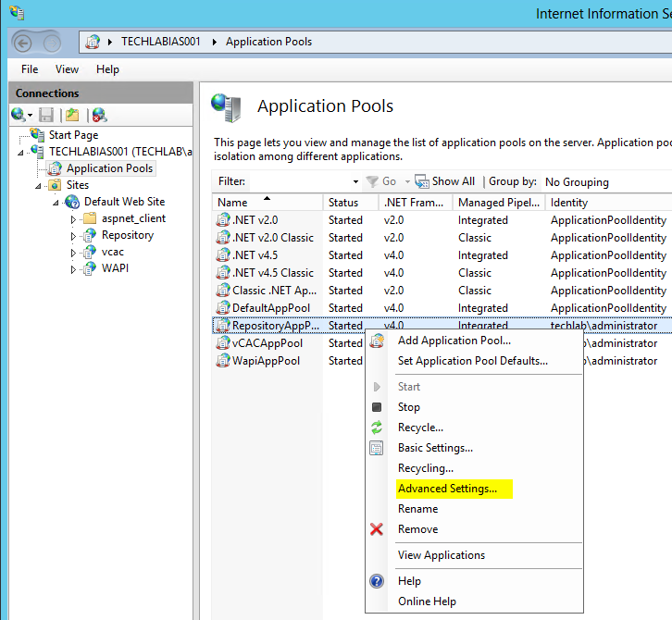Select Online Help from context menu
The width and height of the screenshot is (672, 620).
pyautogui.click(x=427, y=601)
